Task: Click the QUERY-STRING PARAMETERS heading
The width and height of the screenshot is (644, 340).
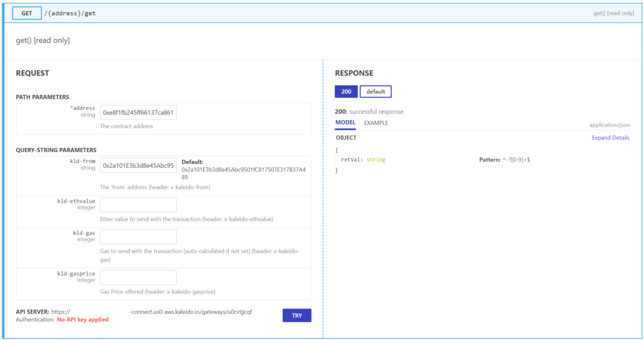Action: (56, 150)
